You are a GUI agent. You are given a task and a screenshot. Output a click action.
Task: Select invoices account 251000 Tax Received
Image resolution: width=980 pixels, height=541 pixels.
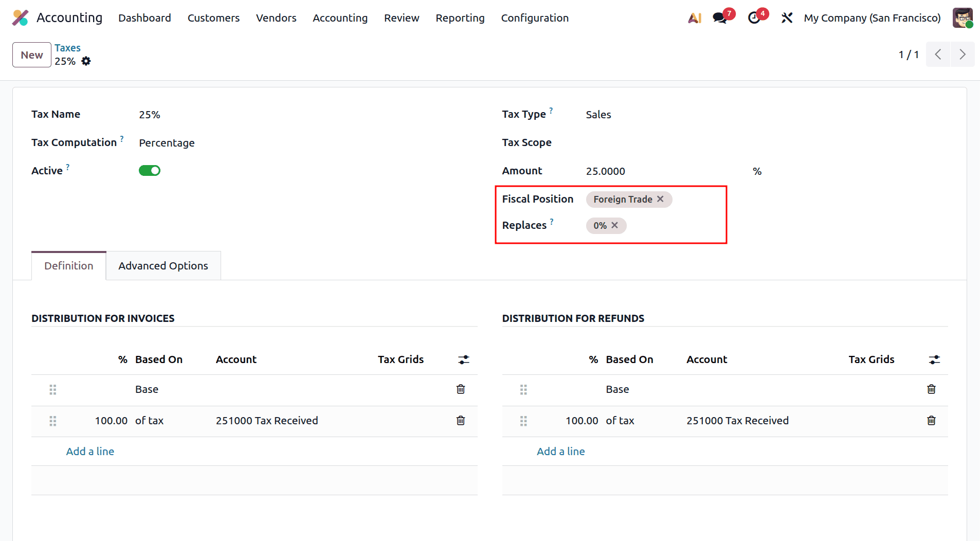[x=267, y=421]
